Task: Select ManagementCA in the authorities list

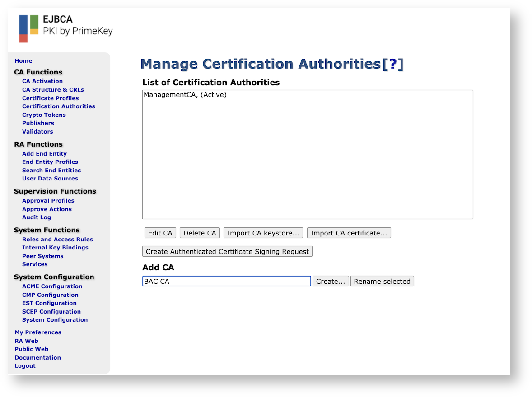Action: (x=185, y=95)
